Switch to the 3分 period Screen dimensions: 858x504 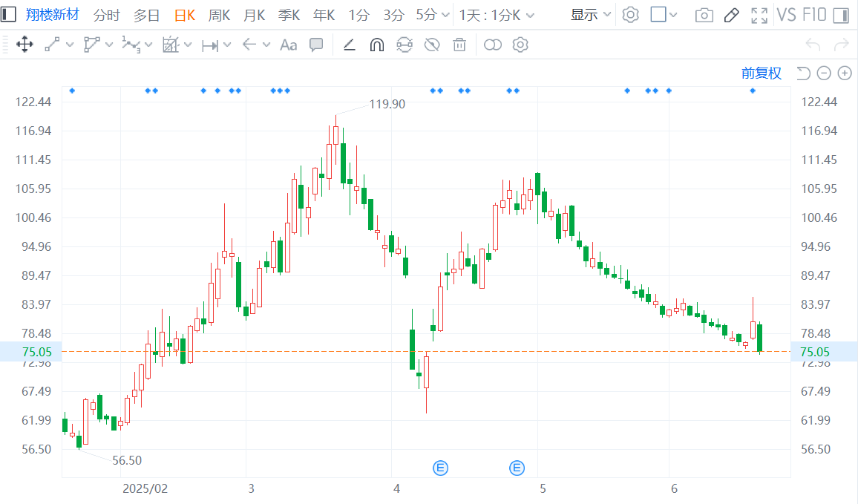(x=393, y=15)
